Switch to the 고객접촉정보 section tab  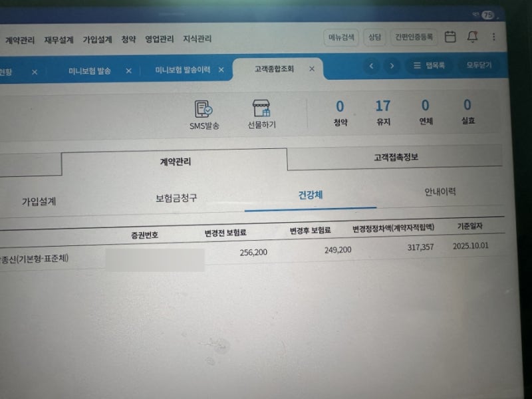click(x=395, y=158)
